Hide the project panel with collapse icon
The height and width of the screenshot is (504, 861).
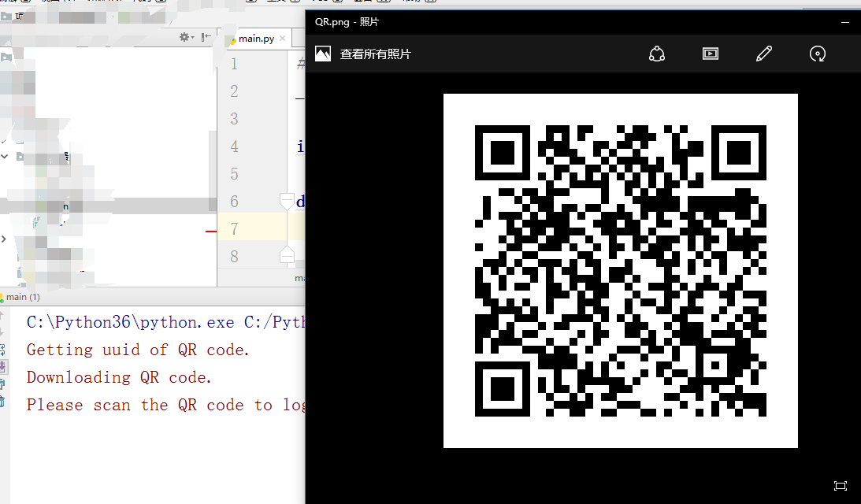coord(206,37)
